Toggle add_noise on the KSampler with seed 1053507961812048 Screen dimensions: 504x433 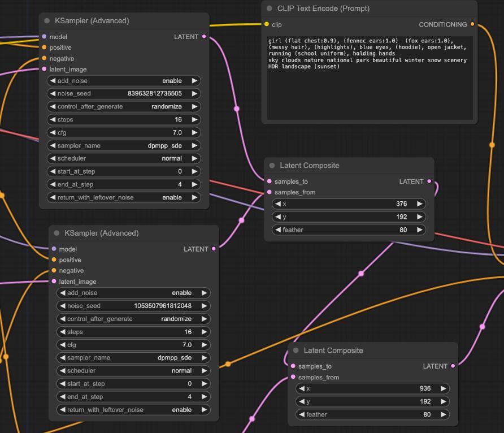(x=133, y=293)
